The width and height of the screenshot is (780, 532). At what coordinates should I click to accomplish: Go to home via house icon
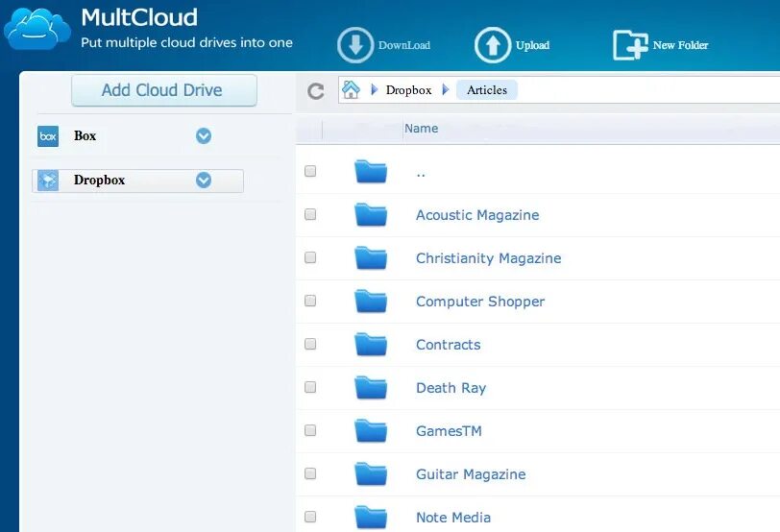(x=351, y=90)
